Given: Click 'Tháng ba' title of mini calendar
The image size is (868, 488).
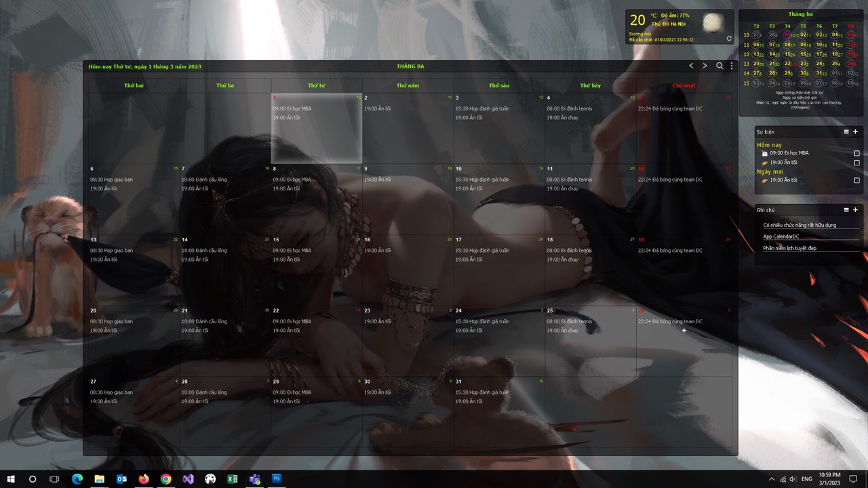Looking at the screenshot, I should [800, 14].
